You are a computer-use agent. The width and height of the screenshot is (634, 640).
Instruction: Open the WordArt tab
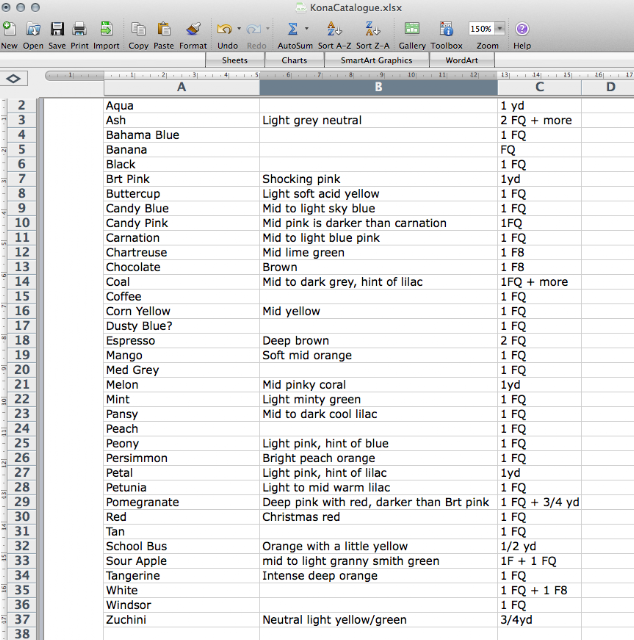point(462,60)
